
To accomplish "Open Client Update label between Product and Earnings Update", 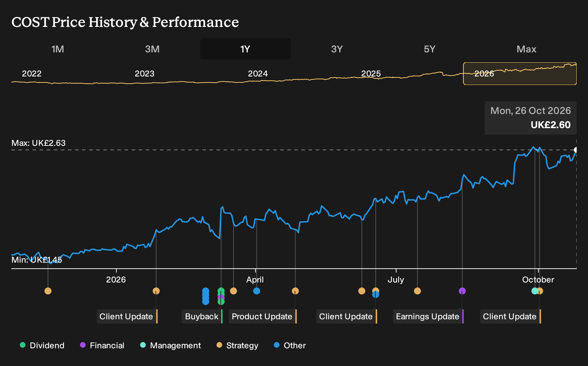I will click(x=347, y=316).
